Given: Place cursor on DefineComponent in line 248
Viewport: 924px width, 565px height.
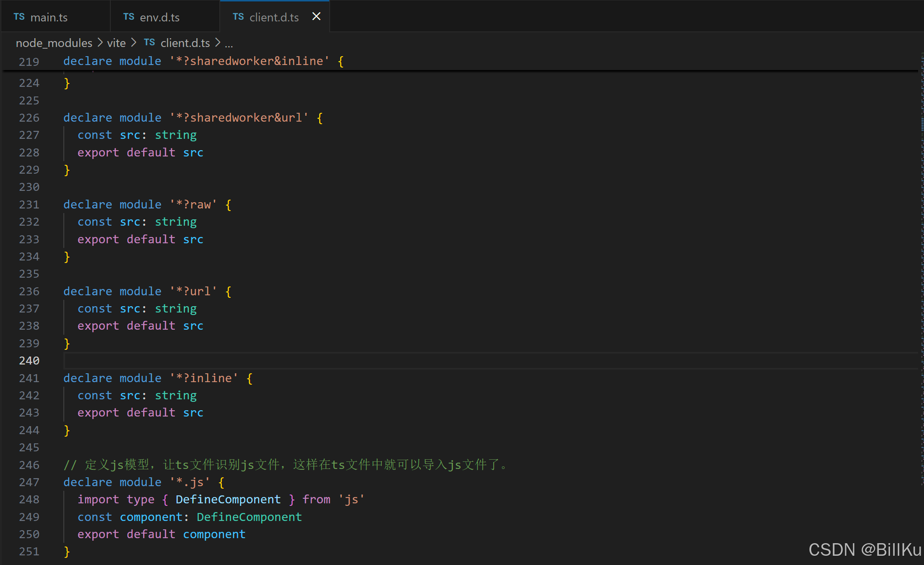Looking at the screenshot, I should [x=228, y=499].
